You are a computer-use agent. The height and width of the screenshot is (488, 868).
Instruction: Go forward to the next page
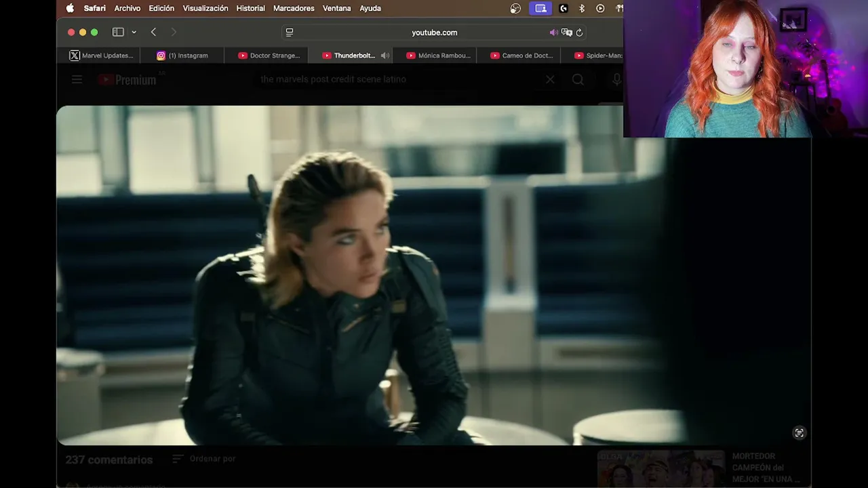click(174, 32)
